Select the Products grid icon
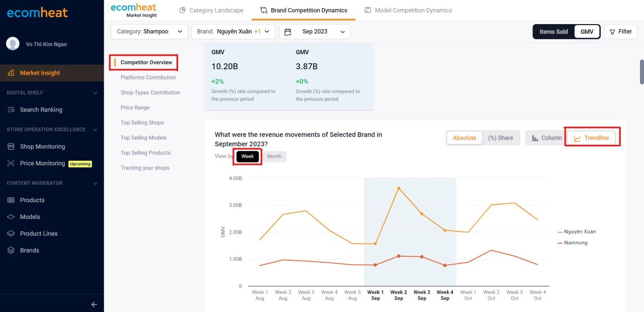Viewport: 644px width, 312px height. (11, 200)
